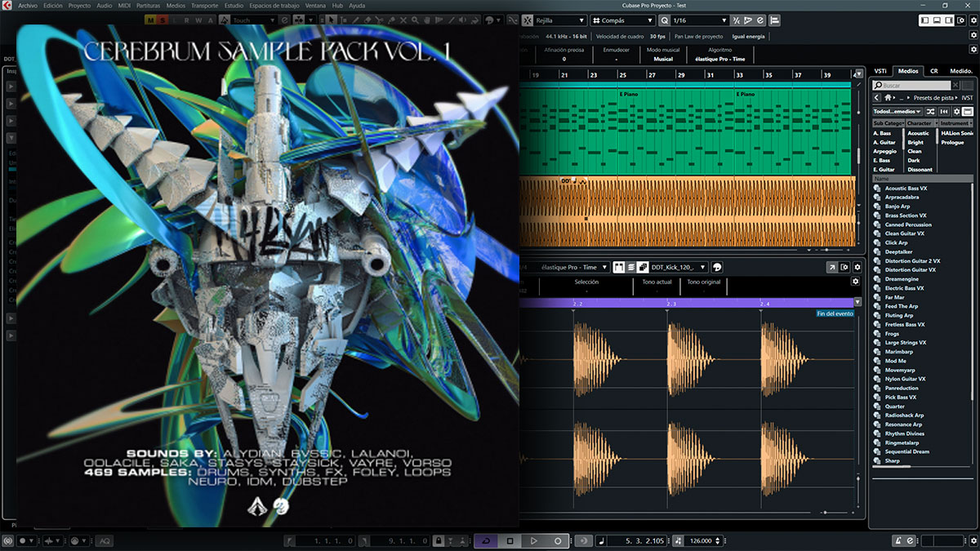This screenshot has width=980, height=551.
Task: Click the Record button in transport
Action: [x=558, y=540]
